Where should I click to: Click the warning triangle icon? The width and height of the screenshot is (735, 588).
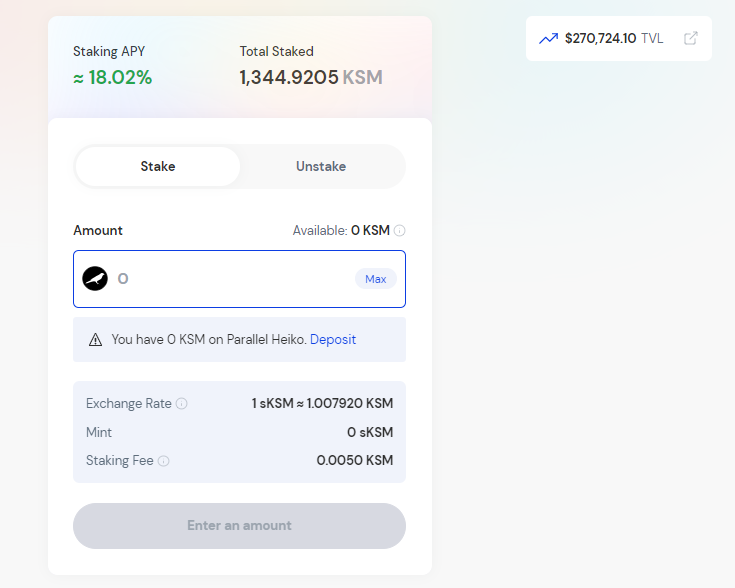pos(96,339)
